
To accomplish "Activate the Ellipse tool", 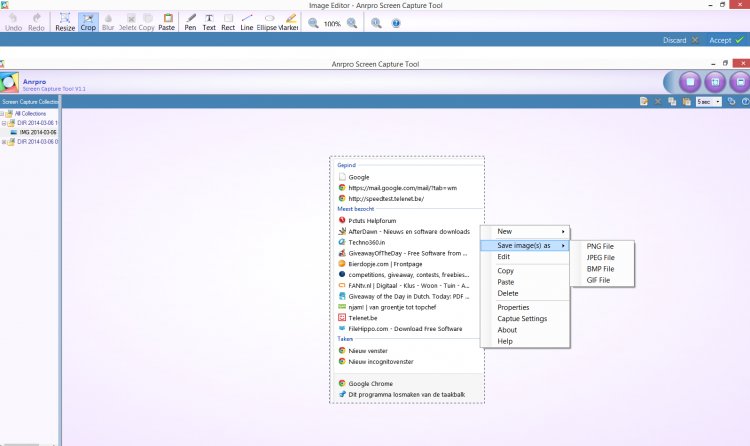I will click(267, 22).
